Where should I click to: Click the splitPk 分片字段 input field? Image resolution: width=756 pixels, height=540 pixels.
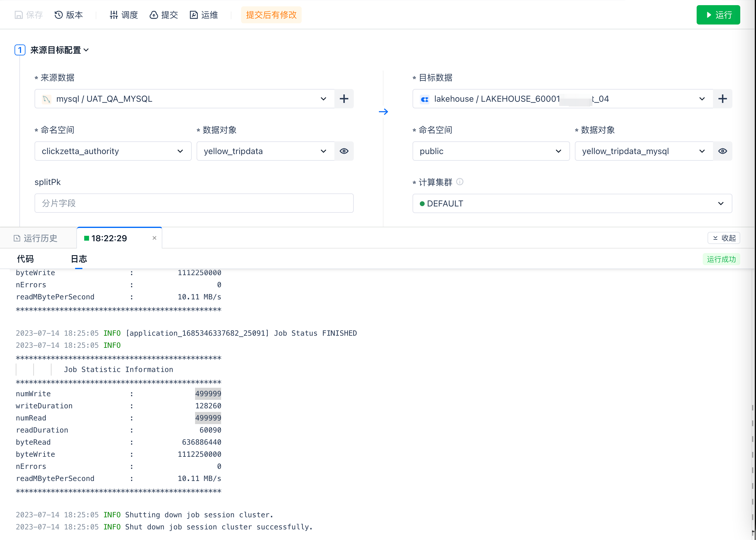(x=194, y=203)
